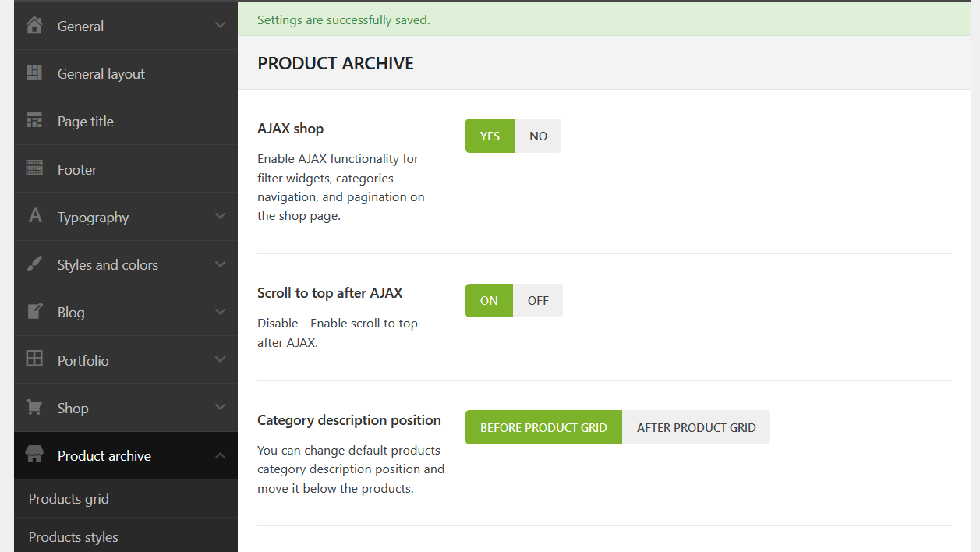Click the Footer keyboard-style icon

(34, 168)
